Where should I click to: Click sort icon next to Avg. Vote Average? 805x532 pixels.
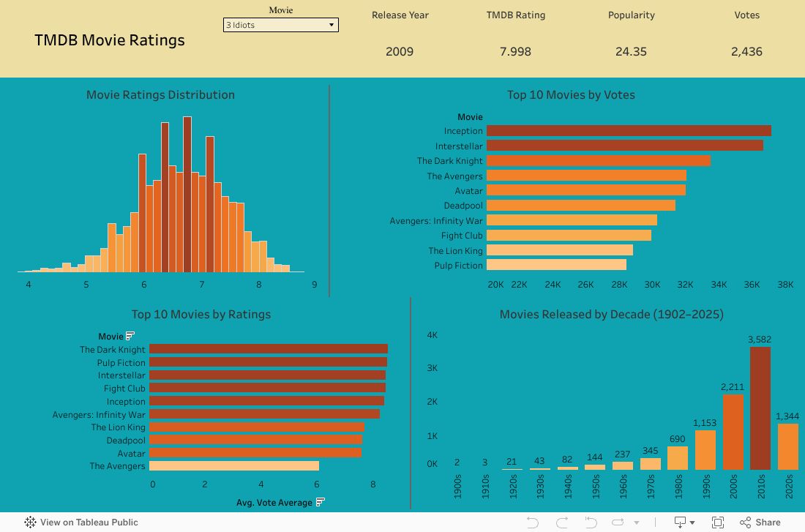click(x=321, y=502)
